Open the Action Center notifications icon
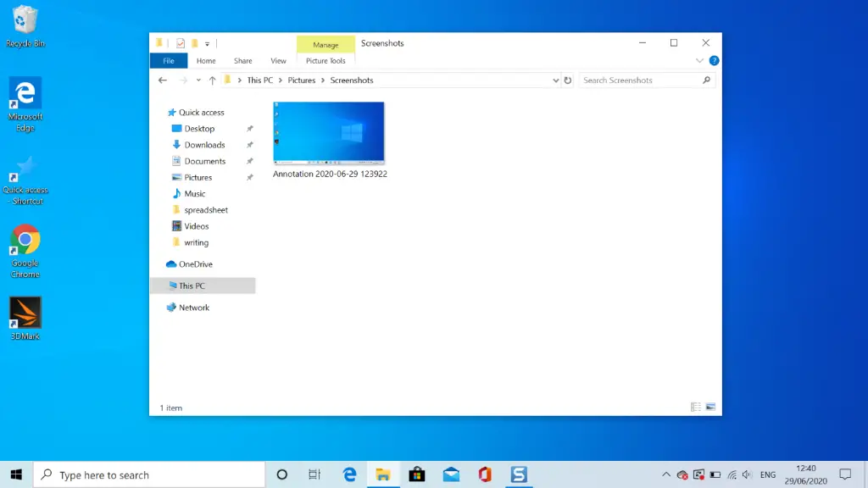Viewport: 868px width, 488px height. tap(845, 474)
